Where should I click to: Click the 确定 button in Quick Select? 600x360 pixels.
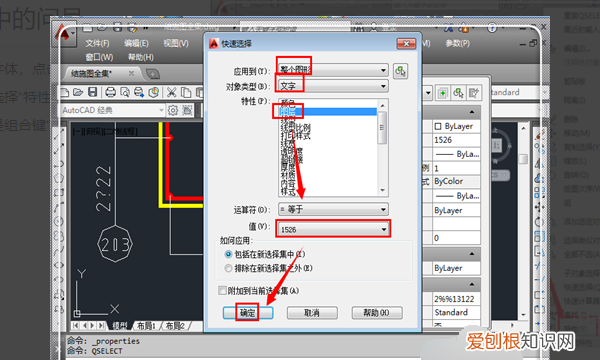pos(248,313)
